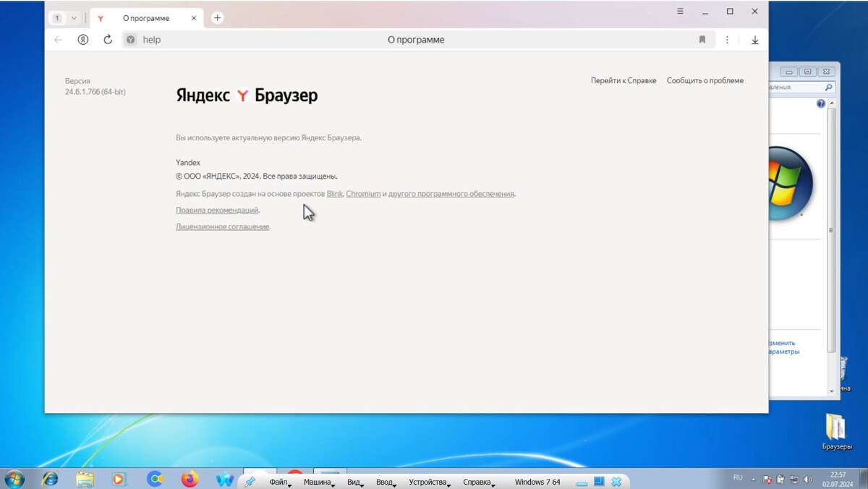Select the version text 24.6.1.766 (64-bit)
This screenshot has width=868, height=489.
tap(95, 92)
